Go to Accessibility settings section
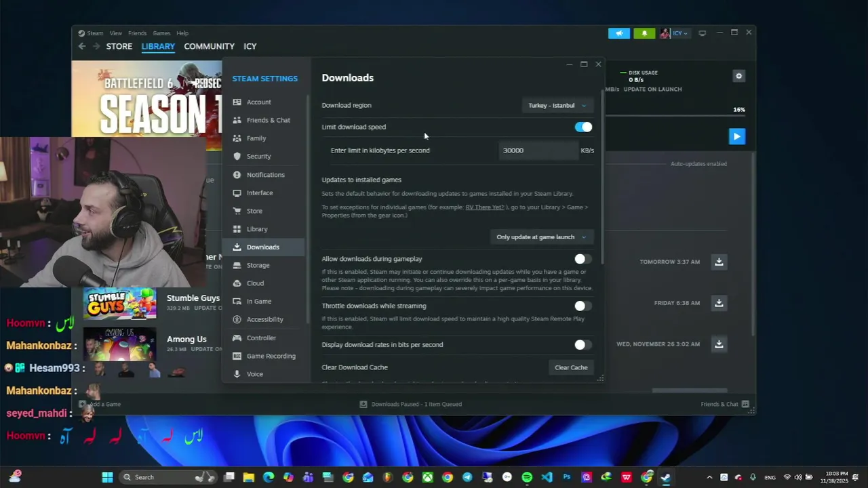Screen dimensions: 868x488 coord(264,319)
